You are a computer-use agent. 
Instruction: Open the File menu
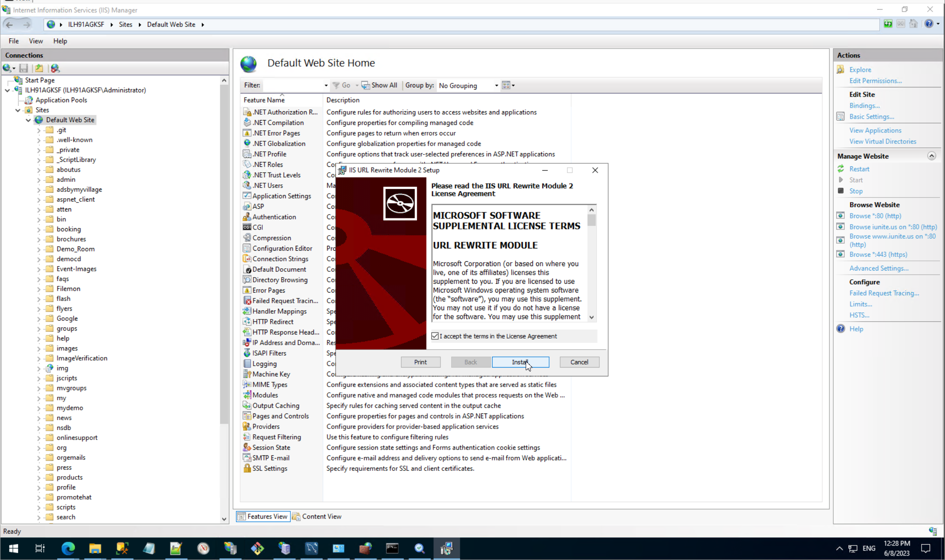(x=14, y=41)
